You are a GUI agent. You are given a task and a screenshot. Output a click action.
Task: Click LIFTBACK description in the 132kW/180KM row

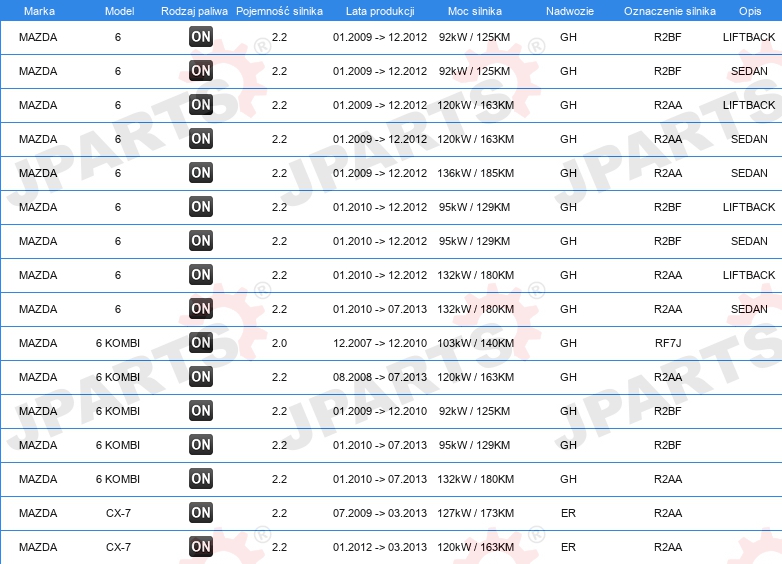pos(749,275)
